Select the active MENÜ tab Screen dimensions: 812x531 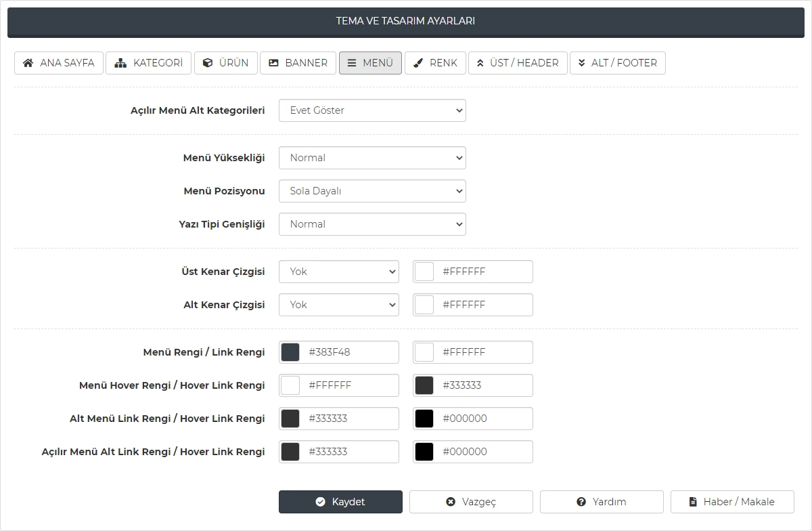point(370,63)
